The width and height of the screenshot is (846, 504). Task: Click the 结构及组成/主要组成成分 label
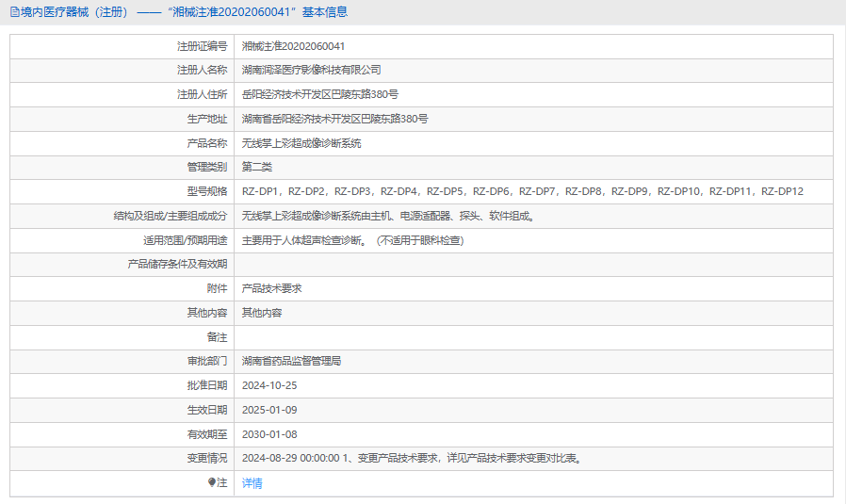(171, 216)
